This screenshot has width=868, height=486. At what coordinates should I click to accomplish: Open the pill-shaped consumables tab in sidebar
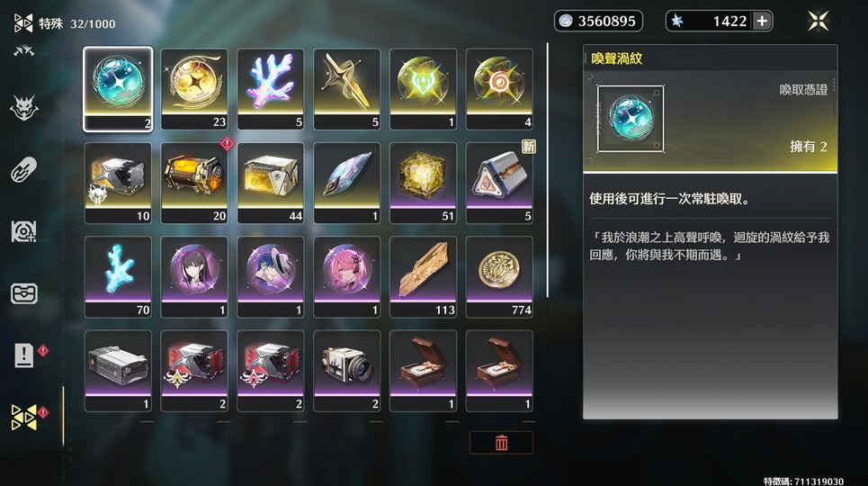[23, 169]
